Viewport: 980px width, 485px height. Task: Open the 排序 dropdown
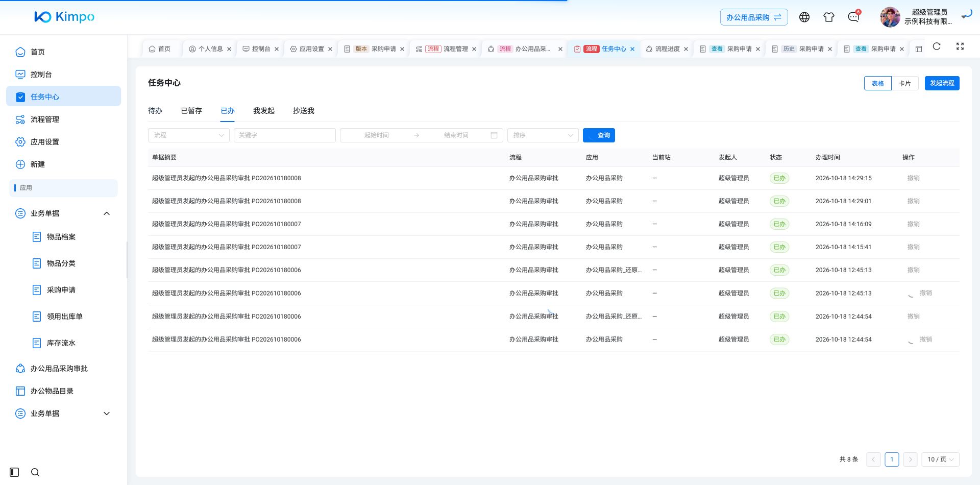pos(543,135)
